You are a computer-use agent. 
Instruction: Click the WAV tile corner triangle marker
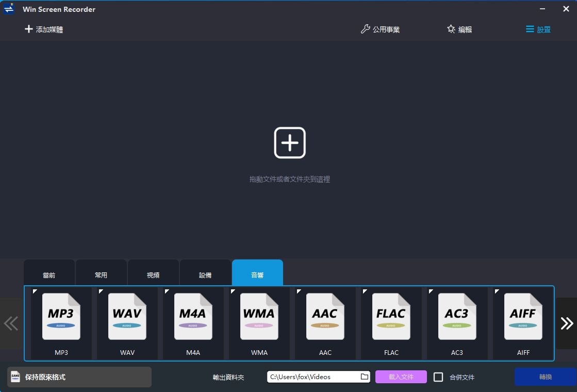[x=101, y=291]
